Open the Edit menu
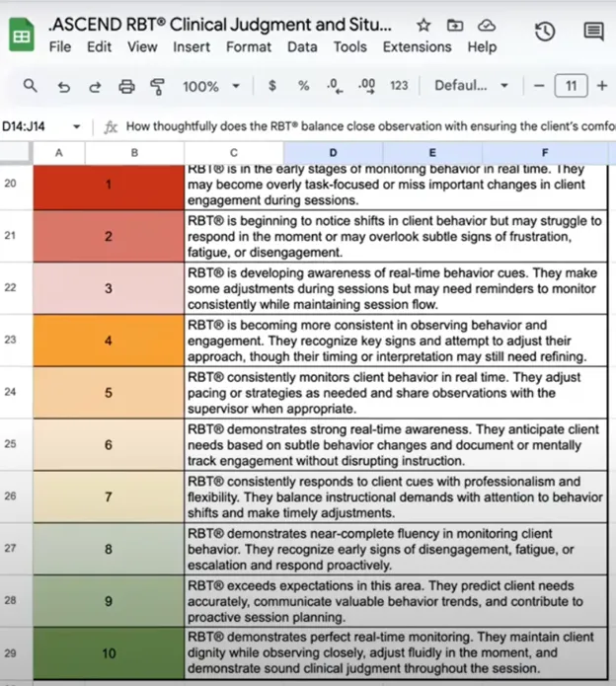Viewport: 616px width, 686px height. tap(99, 46)
